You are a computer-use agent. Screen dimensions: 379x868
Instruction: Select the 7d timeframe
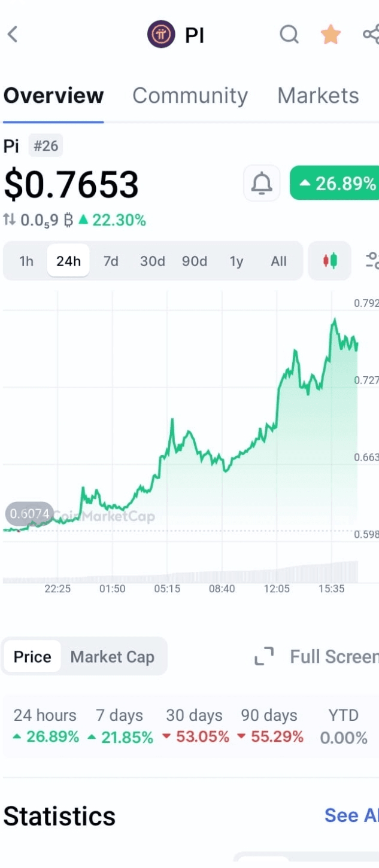(x=111, y=261)
